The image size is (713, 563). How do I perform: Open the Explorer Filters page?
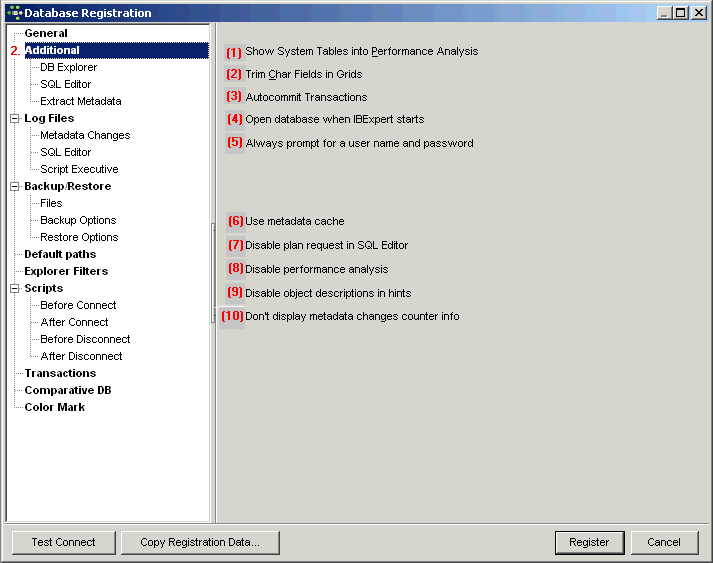[x=66, y=271]
